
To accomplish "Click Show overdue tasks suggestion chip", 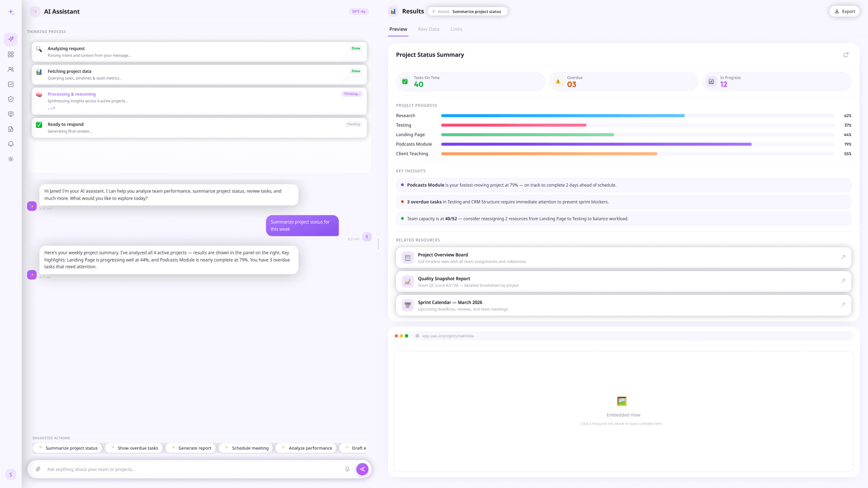I will pyautogui.click(x=134, y=448).
